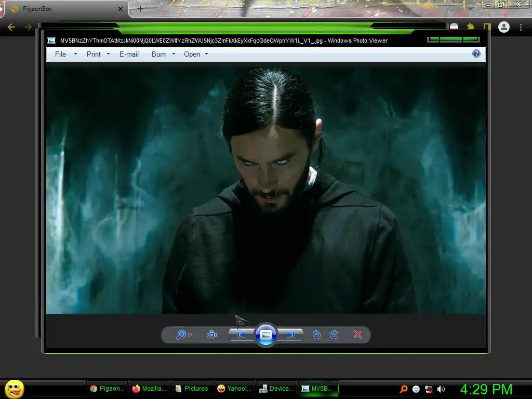Open the browser side panel icon
The width and height of the screenshot is (532, 399).
(x=487, y=27)
